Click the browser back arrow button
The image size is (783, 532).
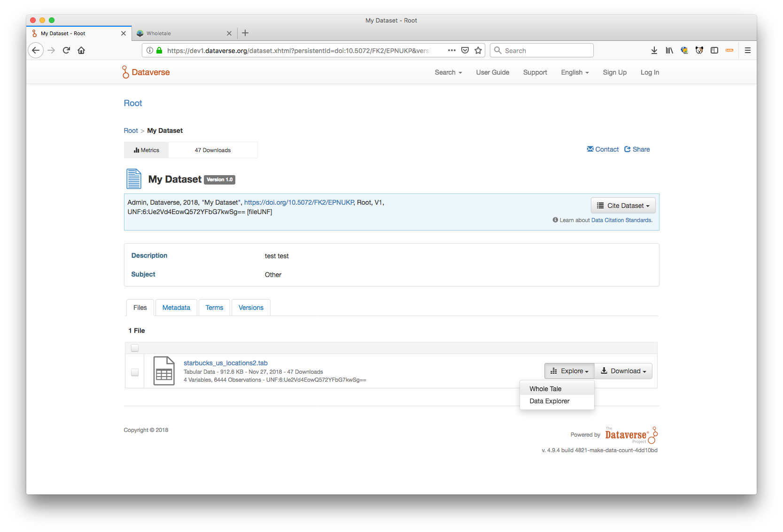point(36,50)
